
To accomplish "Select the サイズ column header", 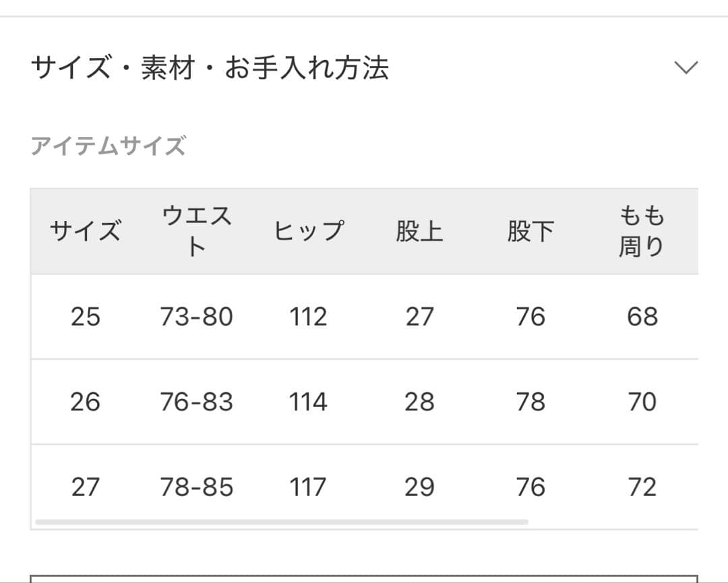I will pos(84,230).
